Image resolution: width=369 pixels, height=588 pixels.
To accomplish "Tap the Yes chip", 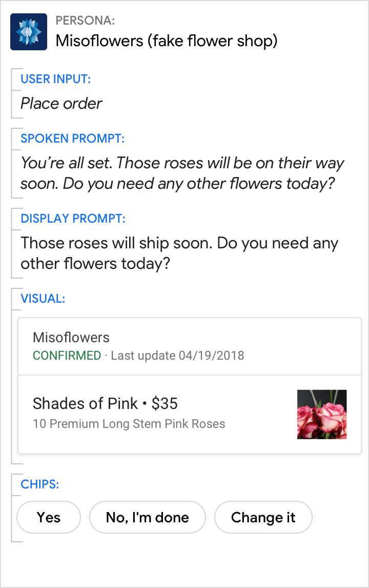I will pyautogui.click(x=49, y=518).
